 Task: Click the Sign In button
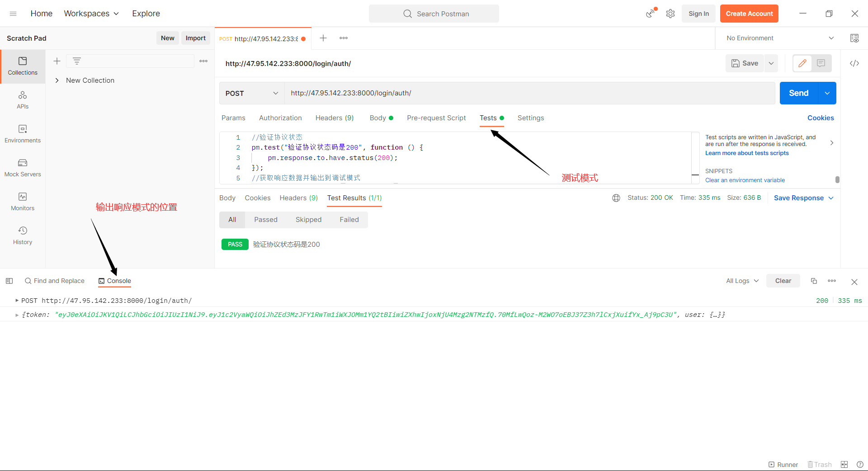[x=699, y=14]
